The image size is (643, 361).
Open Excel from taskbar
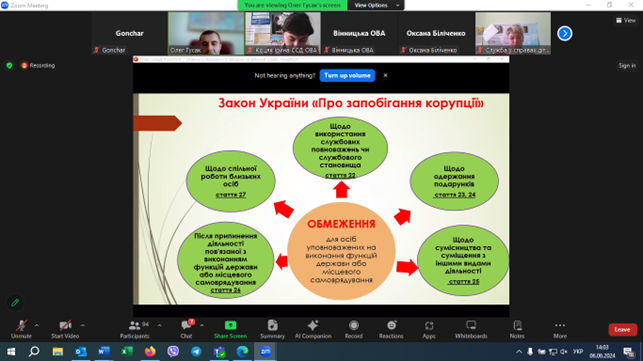point(127,352)
